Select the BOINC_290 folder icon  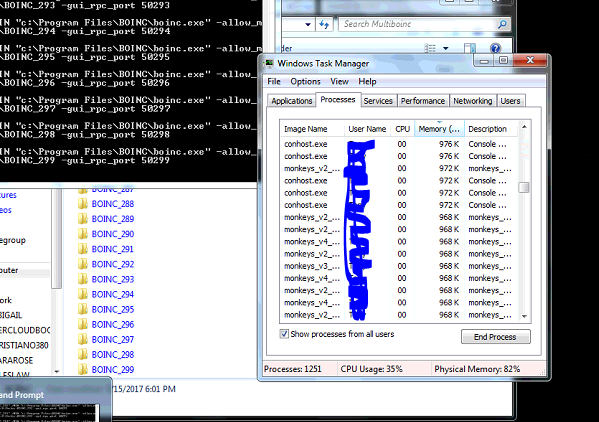(83, 234)
